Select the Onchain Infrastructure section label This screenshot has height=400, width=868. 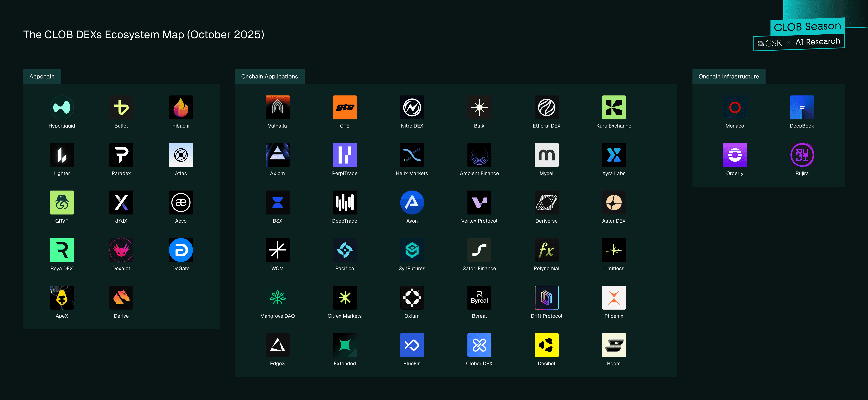tap(728, 77)
